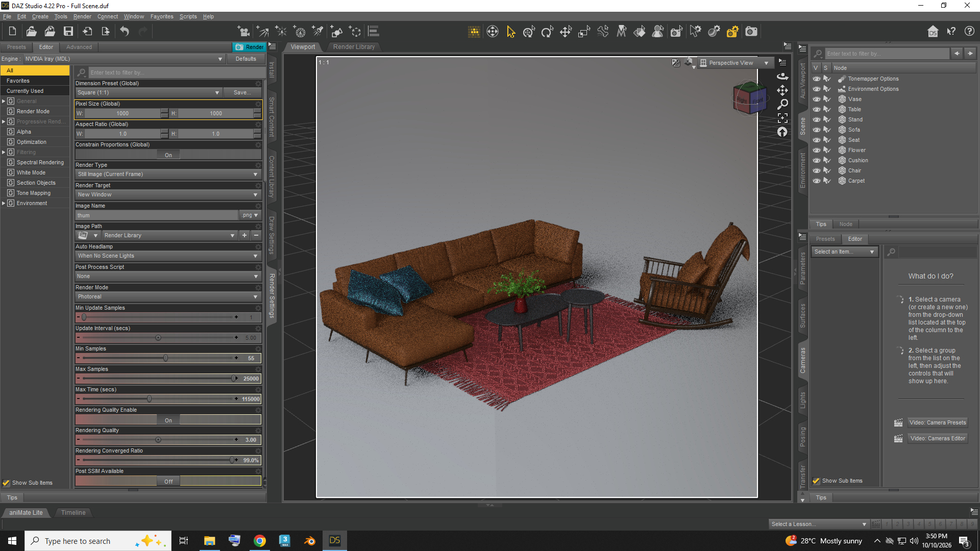Expand the Environment category in the settings list

pyautogui.click(x=4, y=203)
